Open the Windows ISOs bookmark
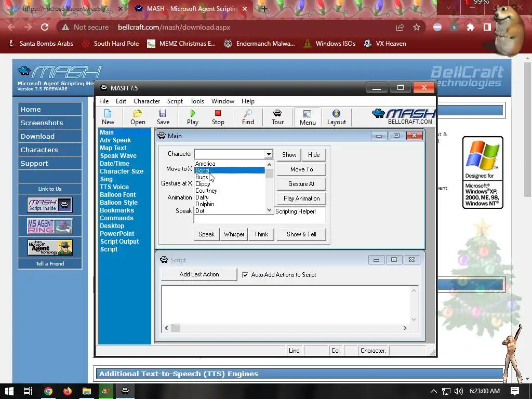This screenshot has height=399, width=532. 329,44
